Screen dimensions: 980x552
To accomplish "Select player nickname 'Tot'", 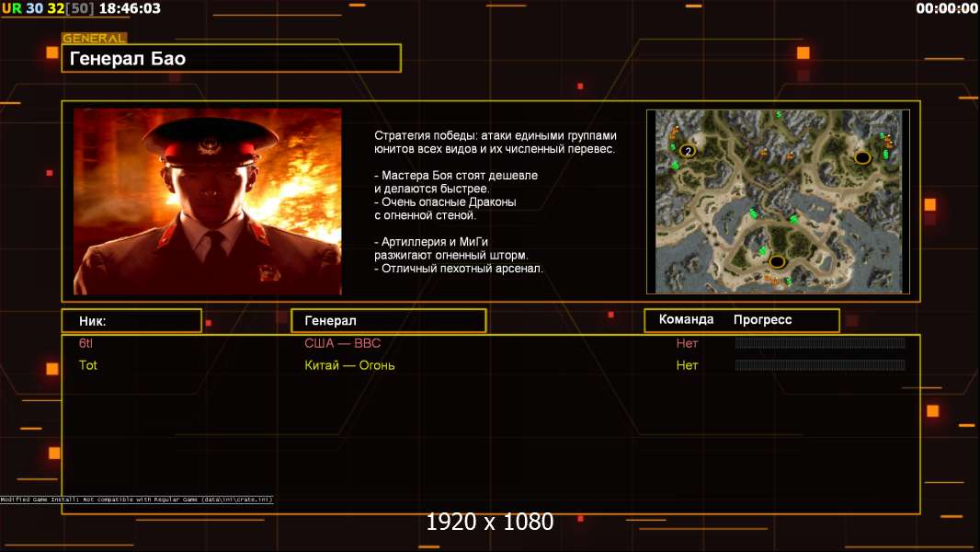I will (88, 365).
